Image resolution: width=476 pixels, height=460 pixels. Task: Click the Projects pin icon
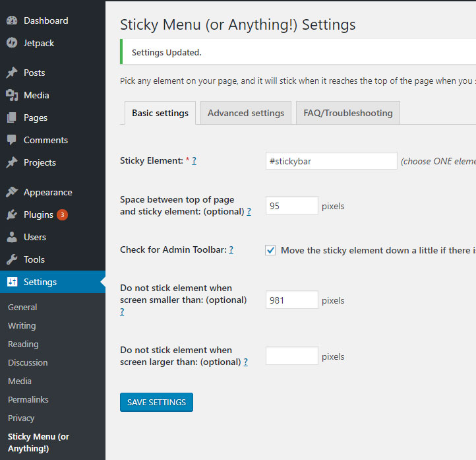pyautogui.click(x=12, y=162)
